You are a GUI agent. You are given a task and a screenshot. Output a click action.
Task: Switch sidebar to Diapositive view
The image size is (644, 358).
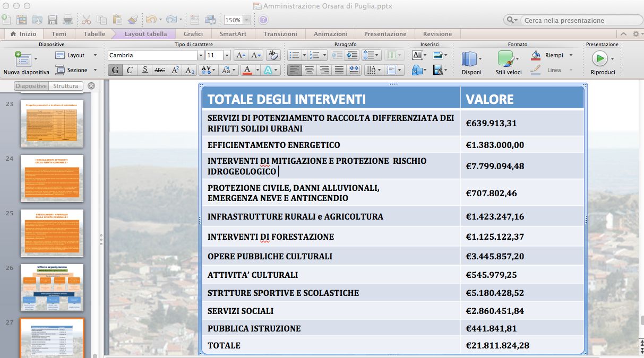click(x=31, y=86)
